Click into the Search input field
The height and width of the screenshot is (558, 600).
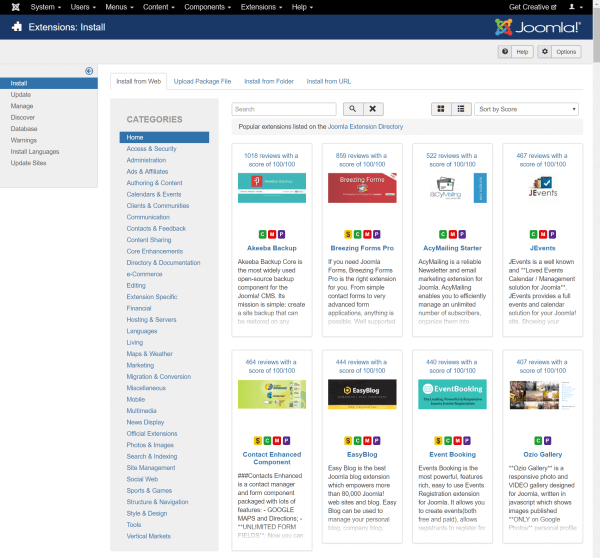284,109
